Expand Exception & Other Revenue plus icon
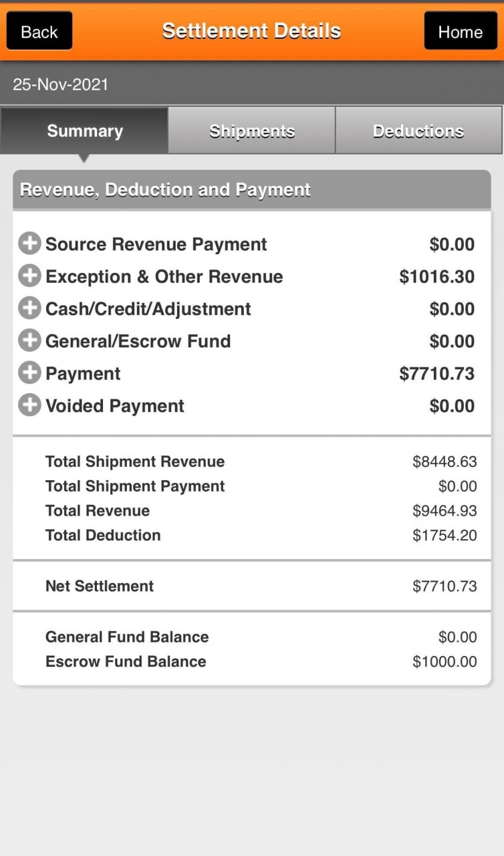504x856 pixels. tap(29, 276)
